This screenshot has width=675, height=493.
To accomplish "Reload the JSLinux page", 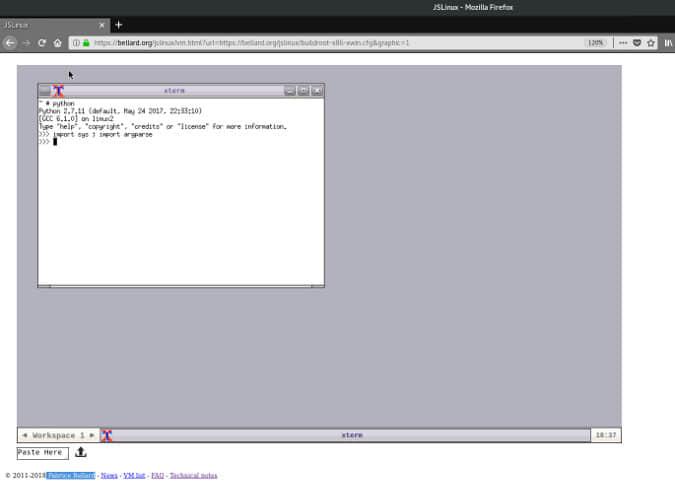I will [x=42, y=43].
